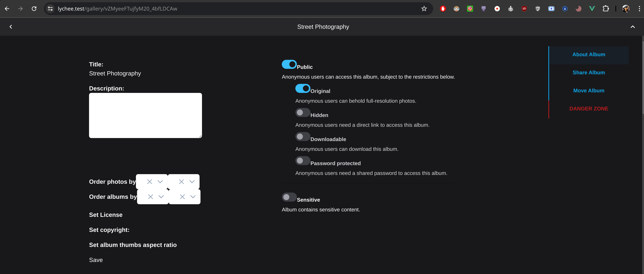Image resolution: width=644 pixels, height=274 pixels.
Task: Click the add/plus icon between order fields
Action: pyautogui.click(x=168, y=189)
